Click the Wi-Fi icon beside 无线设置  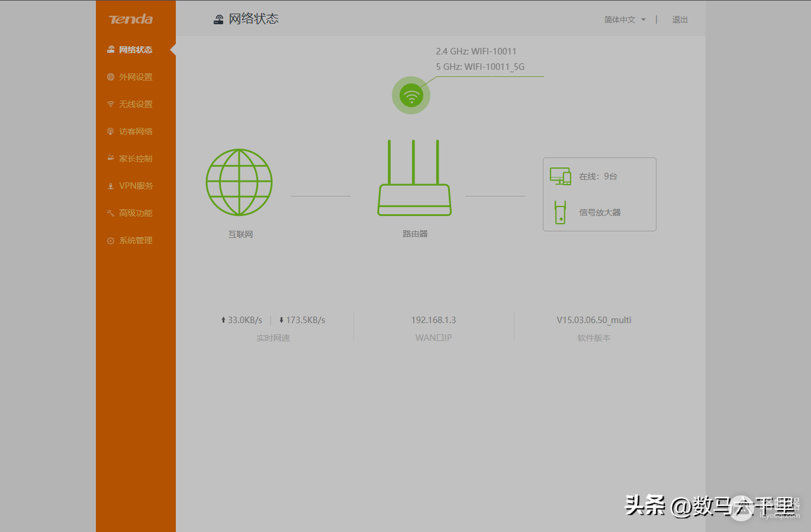(x=111, y=104)
